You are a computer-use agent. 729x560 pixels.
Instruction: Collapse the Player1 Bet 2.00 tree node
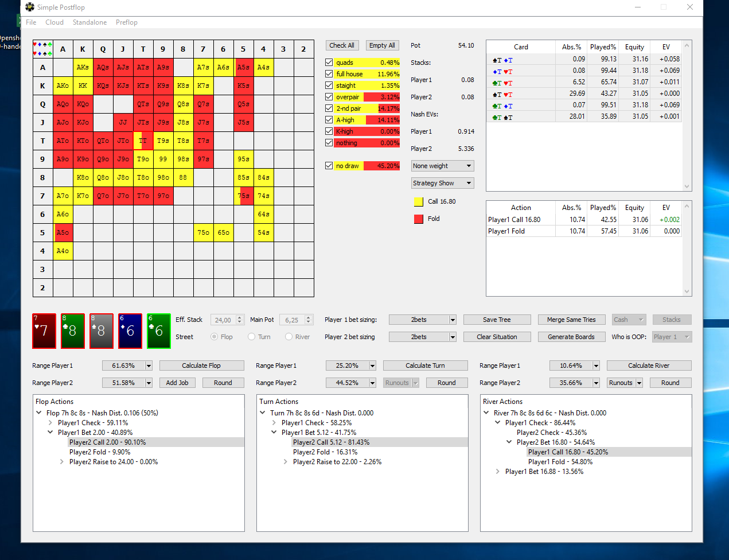coord(50,433)
